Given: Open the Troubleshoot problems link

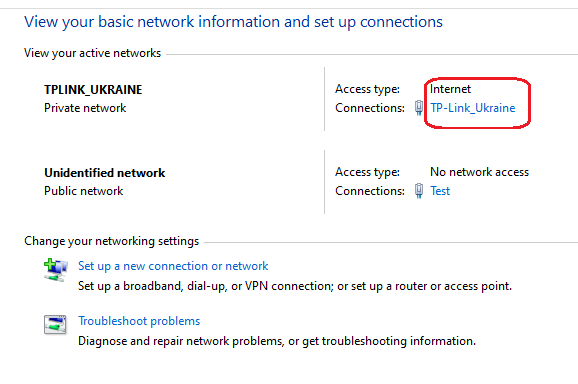Looking at the screenshot, I should click(139, 321).
